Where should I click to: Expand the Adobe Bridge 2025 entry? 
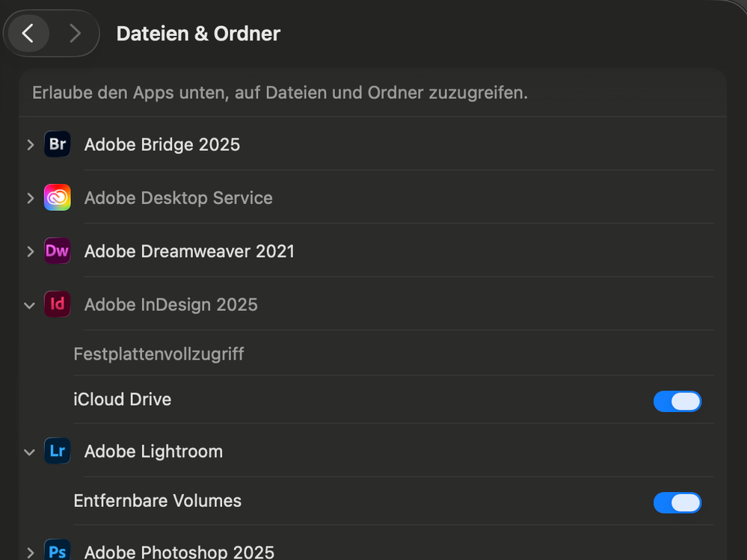pos(29,144)
